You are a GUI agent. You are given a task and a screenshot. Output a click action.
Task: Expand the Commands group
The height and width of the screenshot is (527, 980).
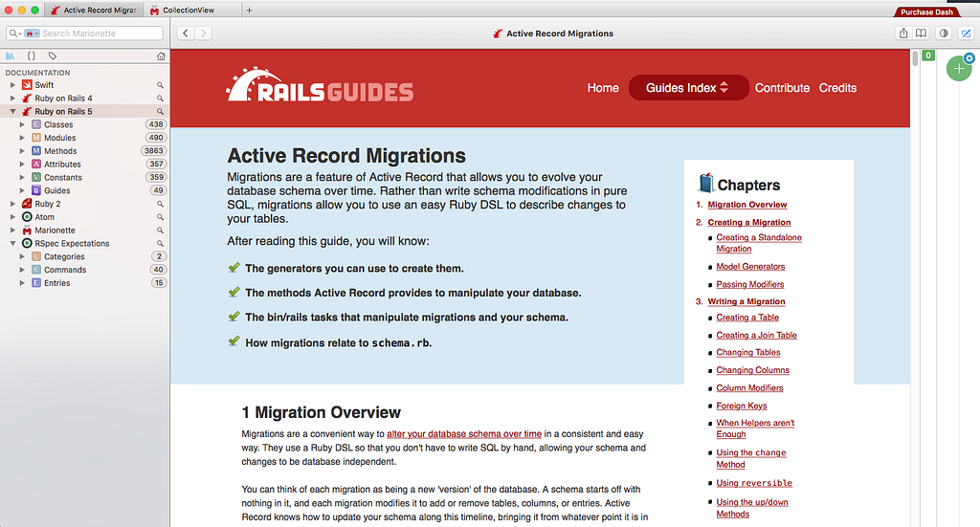pos(22,270)
